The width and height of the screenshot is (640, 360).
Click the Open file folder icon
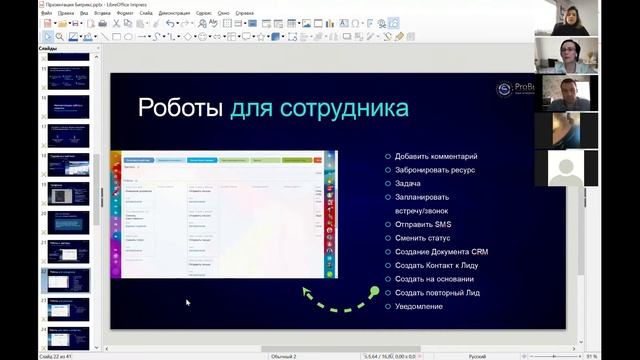tap(62, 24)
